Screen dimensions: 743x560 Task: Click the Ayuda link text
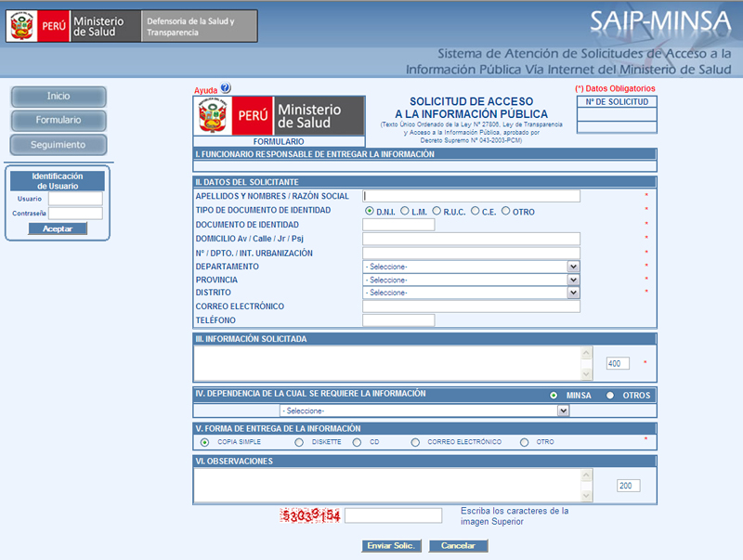[205, 90]
